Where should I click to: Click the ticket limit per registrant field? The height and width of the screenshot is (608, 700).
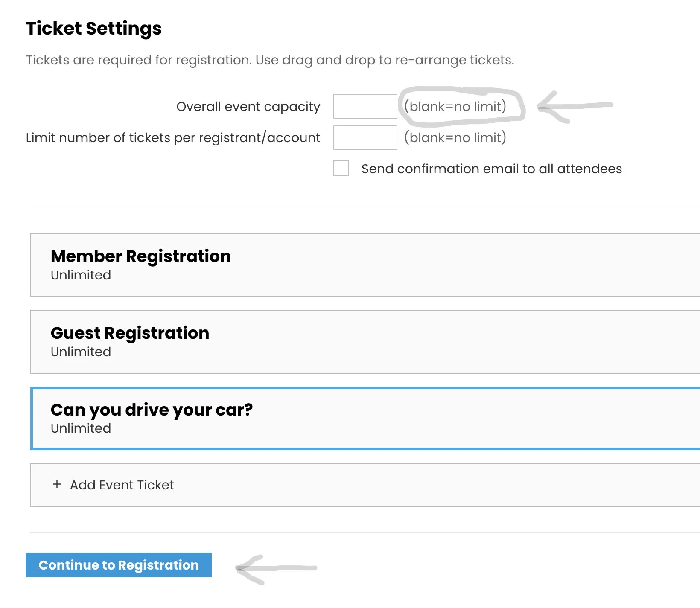[x=365, y=137]
